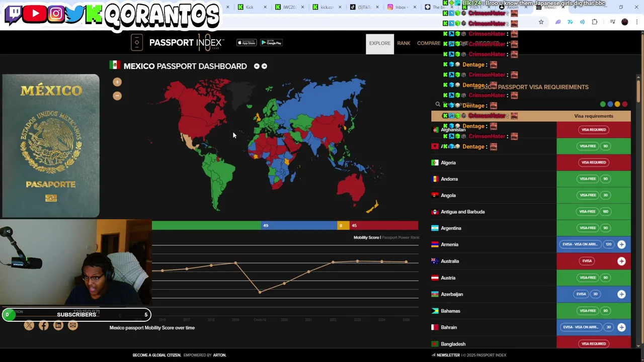Click the YouTube overlay icon
The image size is (644, 362).
tap(35, 14)
